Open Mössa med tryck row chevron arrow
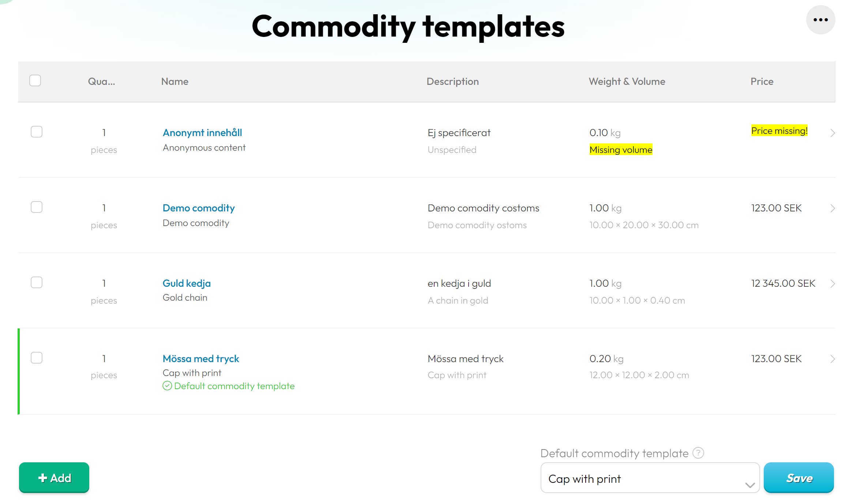Screen dimensions: 853x504 click(833, 359)
